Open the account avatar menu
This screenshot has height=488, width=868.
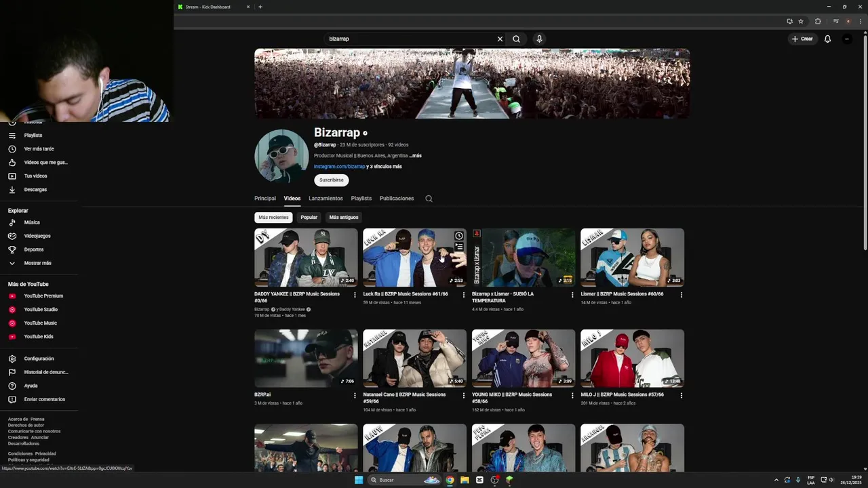point(847,39)
